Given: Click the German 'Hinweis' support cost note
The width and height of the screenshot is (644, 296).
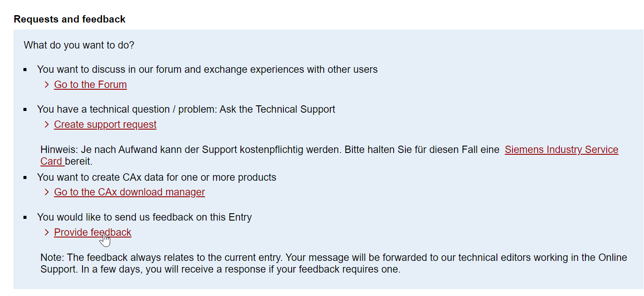Looking at the screenshot, I should tap(269, 150).
